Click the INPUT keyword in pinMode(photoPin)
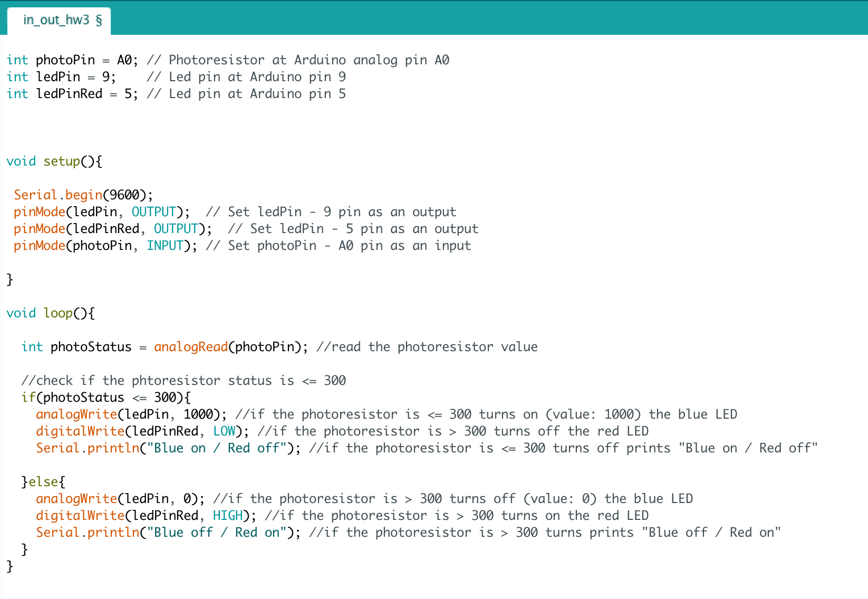Image resolution: width=868 pixels, height=599 pixels. [165, 246]
